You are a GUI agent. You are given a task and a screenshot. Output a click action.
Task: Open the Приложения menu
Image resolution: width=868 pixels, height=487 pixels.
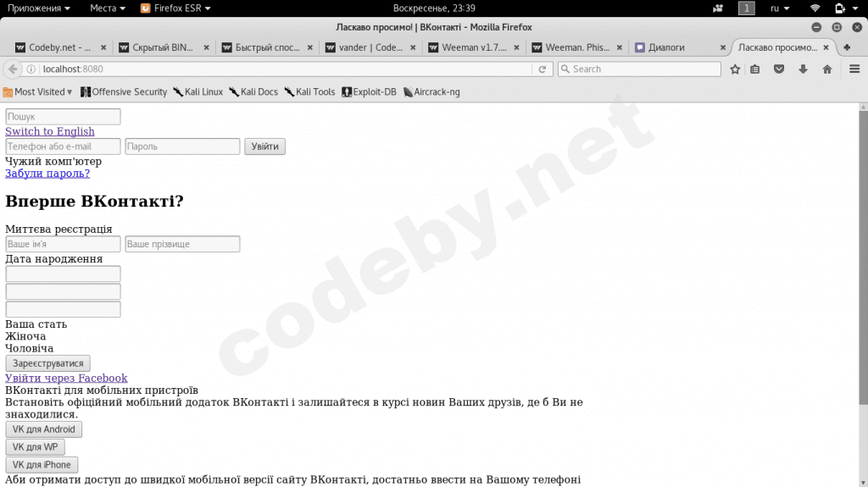(x=38, y=8)
